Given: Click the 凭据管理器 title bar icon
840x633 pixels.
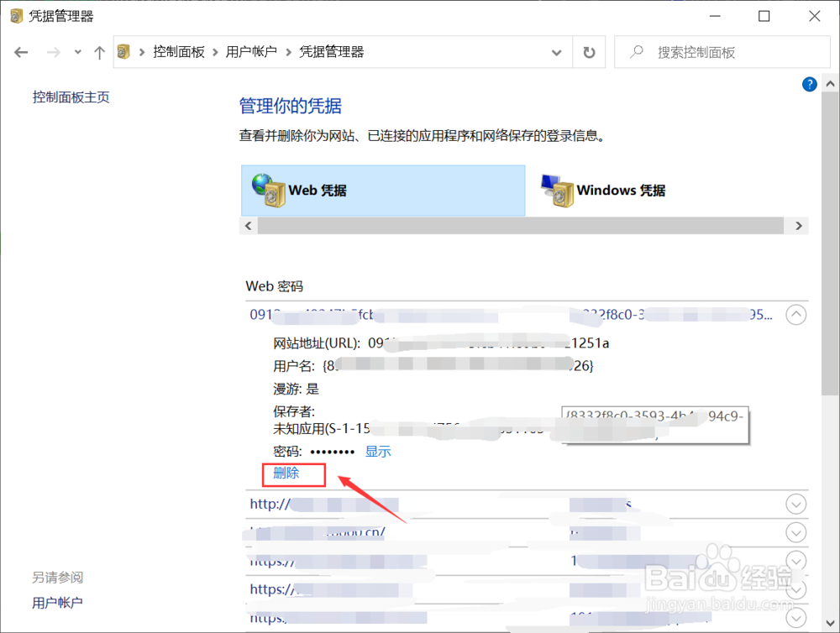Looking at the screenshot, I should [x=15, y=15].
